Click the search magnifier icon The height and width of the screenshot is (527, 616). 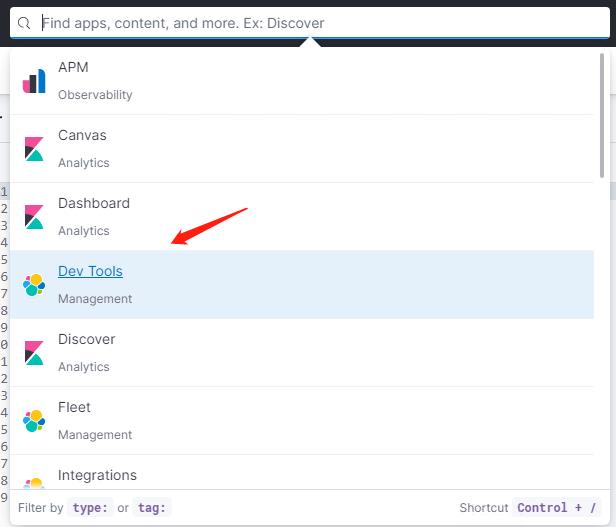pos(24,23)
